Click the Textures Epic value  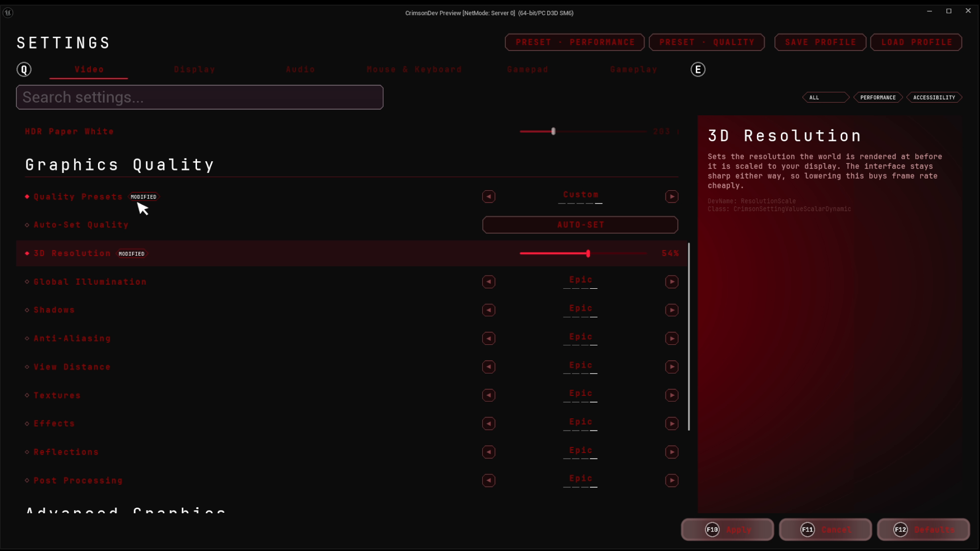(x=580, y=393)
